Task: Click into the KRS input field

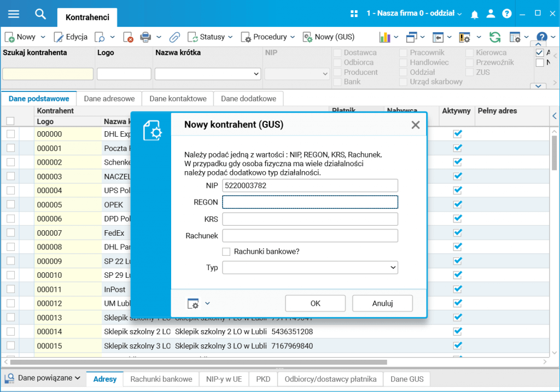Action: tap(310, 219)
